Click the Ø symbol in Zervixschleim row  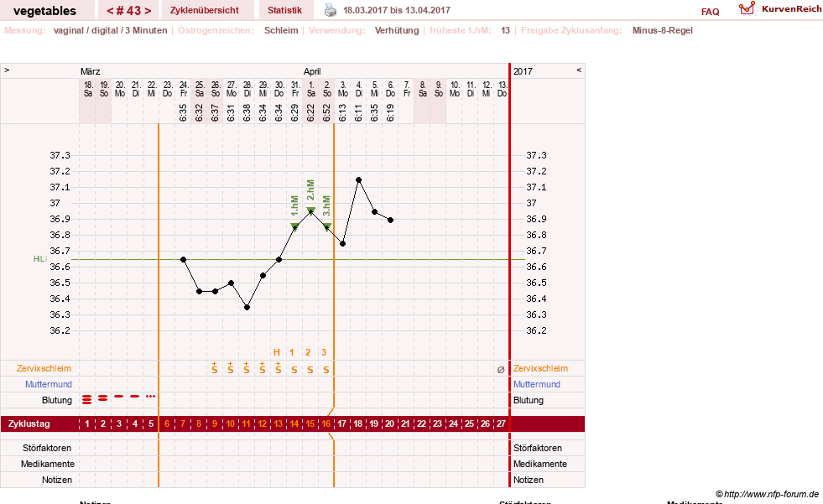pos(501,369)
